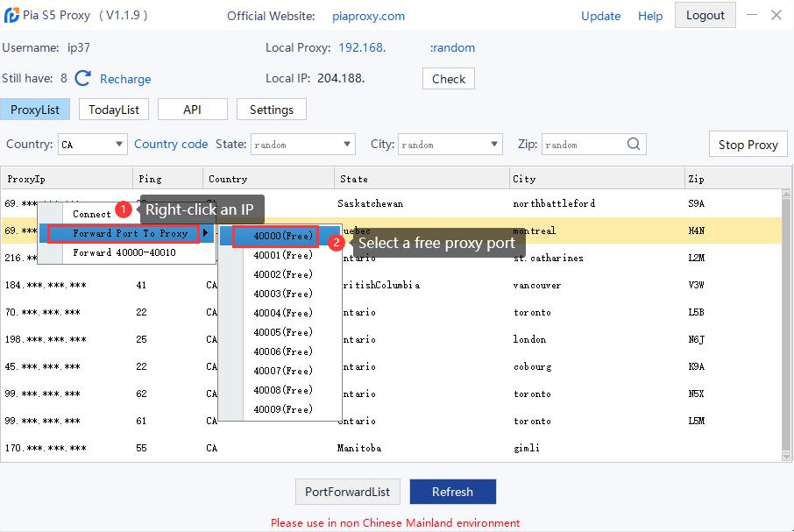The image size is (794, 532).
Task: Click the Saskatchewan state cell
Action: 370,203
